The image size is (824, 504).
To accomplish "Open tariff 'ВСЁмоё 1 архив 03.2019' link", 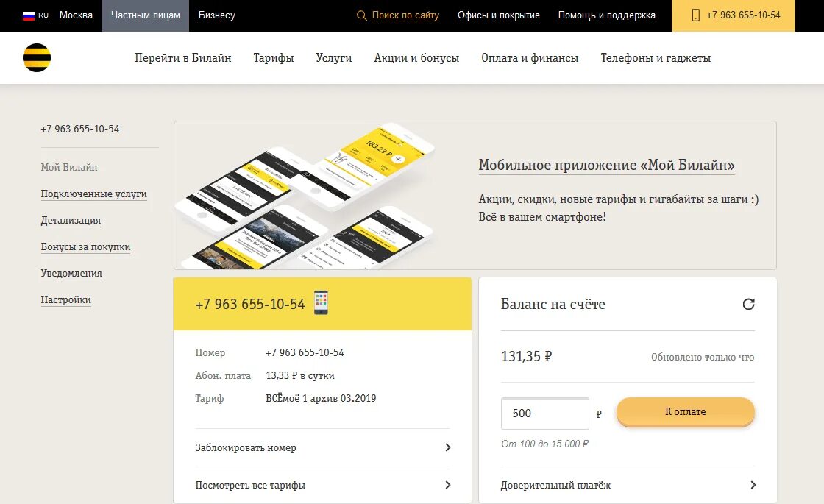I will 321,398.
